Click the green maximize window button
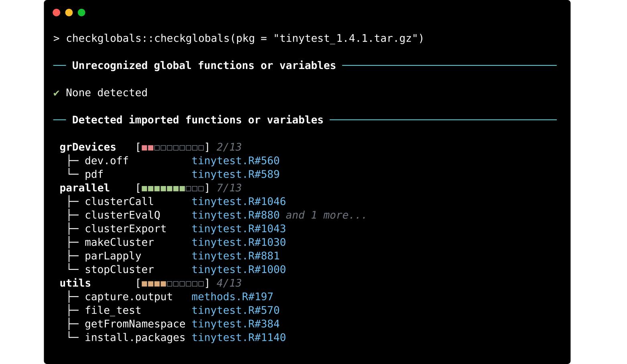Screen dimensions: 627x364 coord(81,12)
